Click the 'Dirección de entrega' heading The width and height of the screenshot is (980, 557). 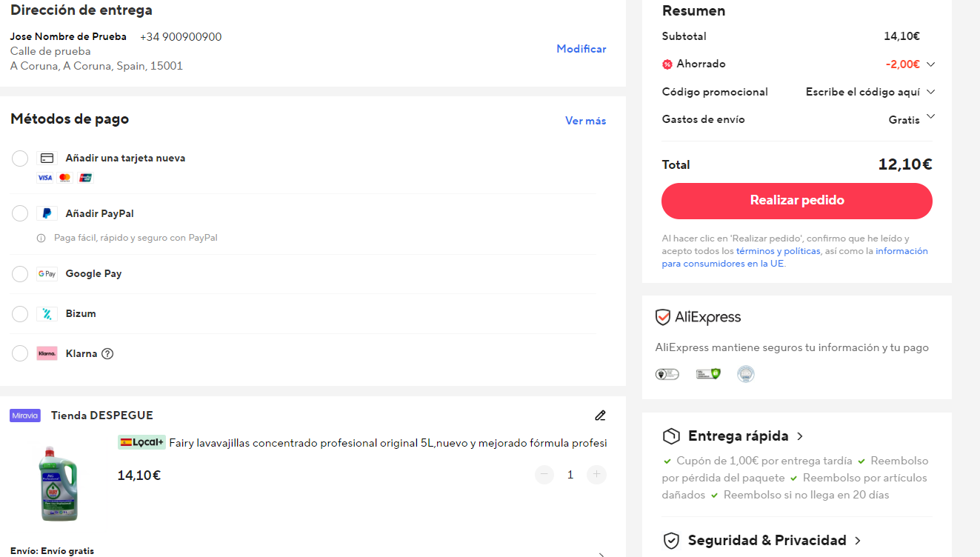(x=81, y=10)
